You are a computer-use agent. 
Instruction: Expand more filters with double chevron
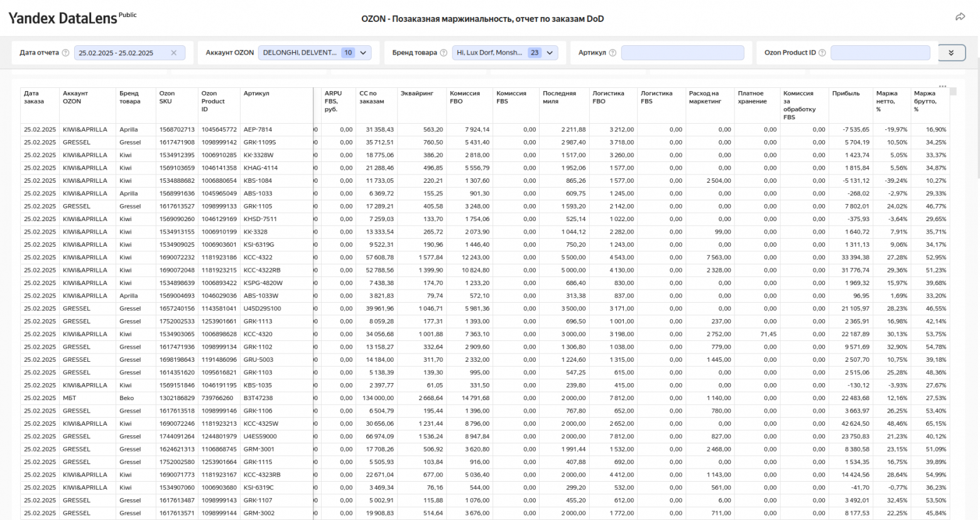point(951,53)
